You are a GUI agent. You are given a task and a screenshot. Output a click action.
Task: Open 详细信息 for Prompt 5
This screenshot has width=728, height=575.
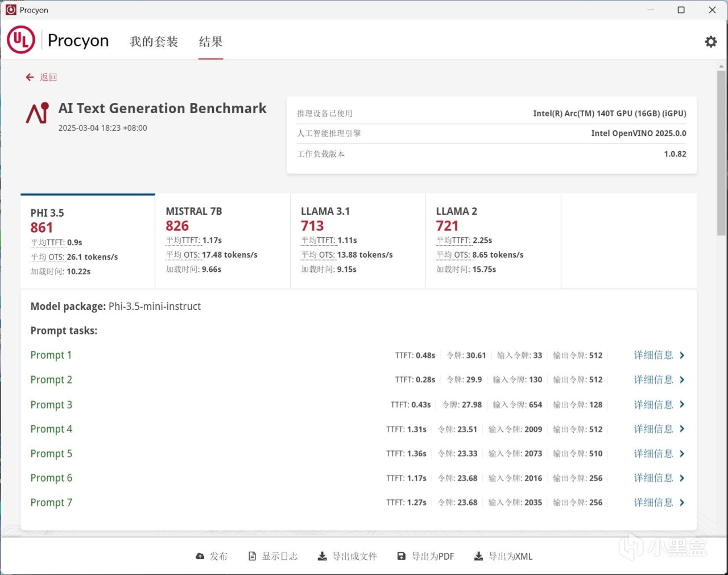(x=653, y=453)
